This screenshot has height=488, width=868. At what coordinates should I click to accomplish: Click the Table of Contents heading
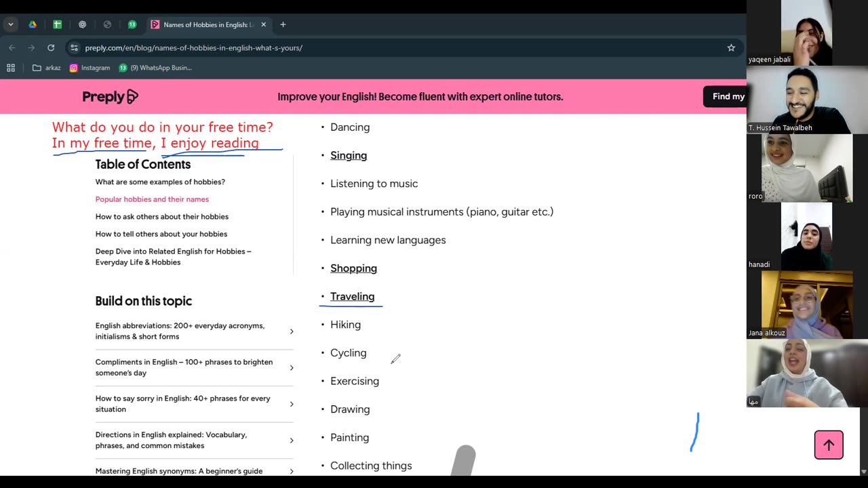coord(142,164)
